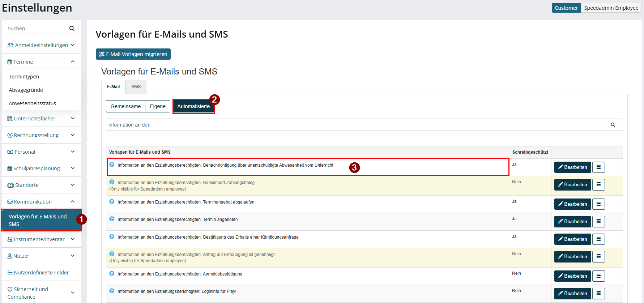Expand the Rechnungsstellung section
Screen dimensions: 644x303
tap(41, 135)
